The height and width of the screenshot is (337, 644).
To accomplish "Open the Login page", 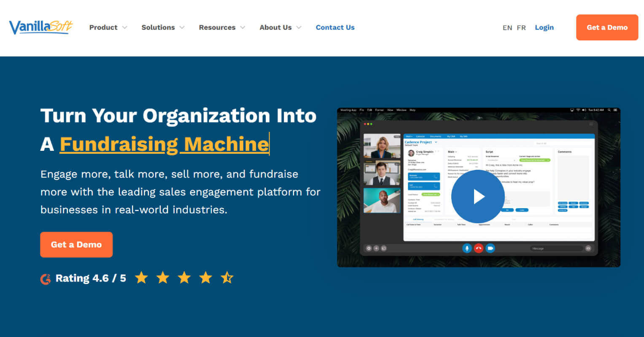I will 544,27.
